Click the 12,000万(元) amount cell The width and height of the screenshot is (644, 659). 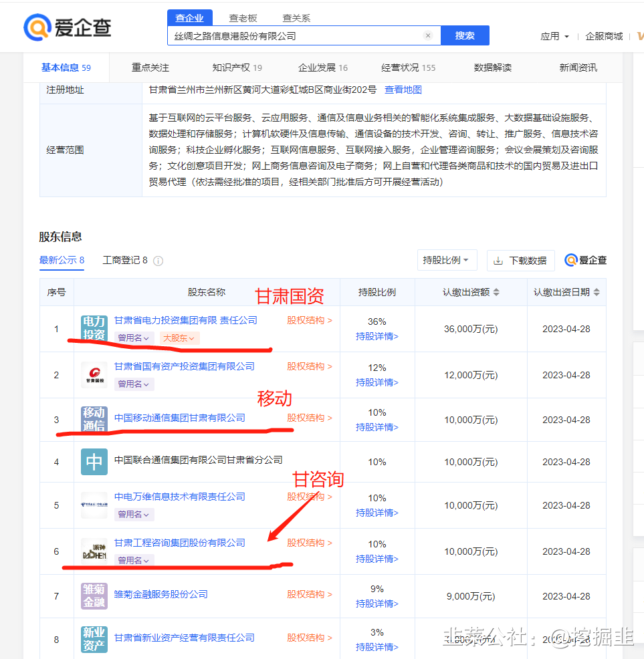click(471, 375)
